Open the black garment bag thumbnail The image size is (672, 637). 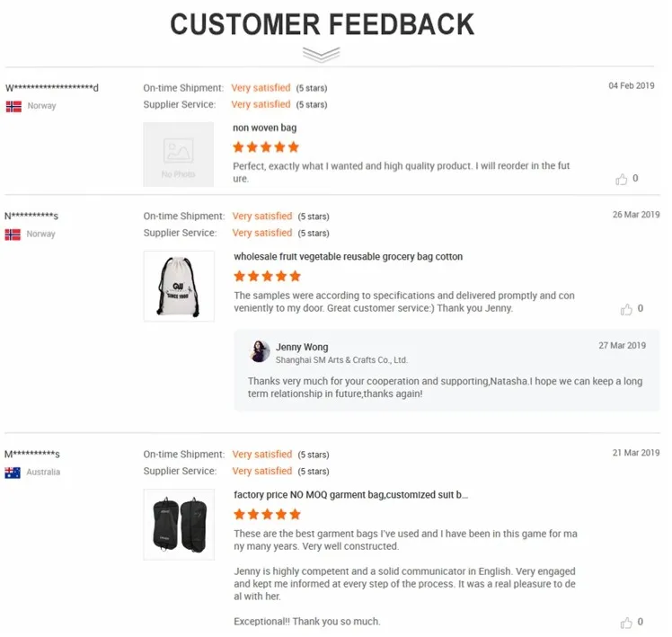(x=179, y=524)
